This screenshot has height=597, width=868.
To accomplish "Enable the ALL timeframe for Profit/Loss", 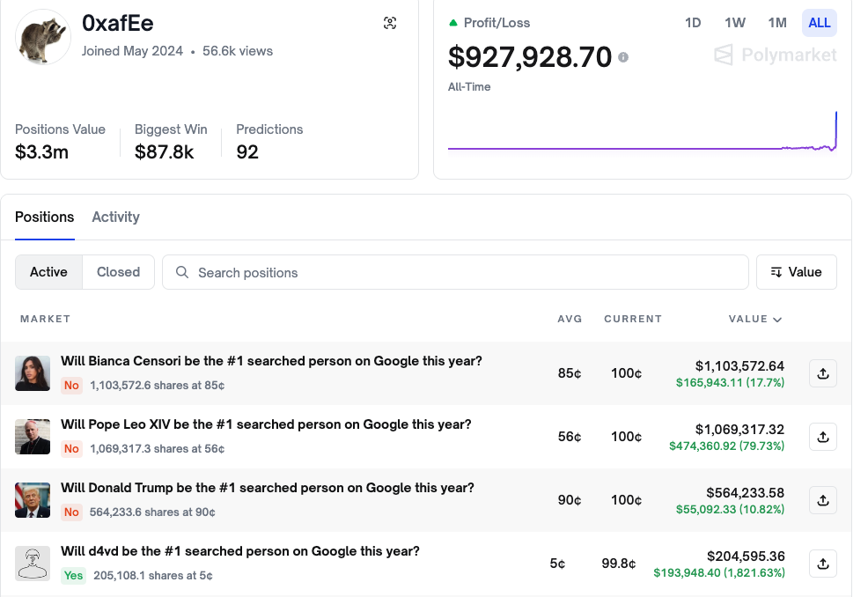I will [x=819, y=23].
